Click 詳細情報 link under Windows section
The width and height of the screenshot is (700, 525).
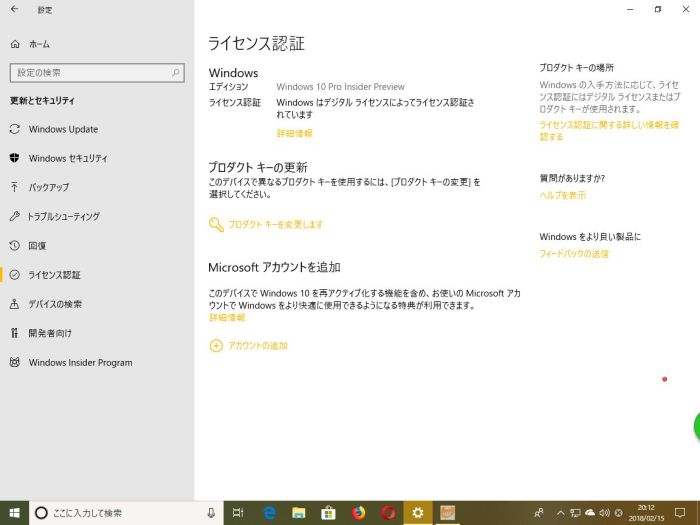pos(294,133)
